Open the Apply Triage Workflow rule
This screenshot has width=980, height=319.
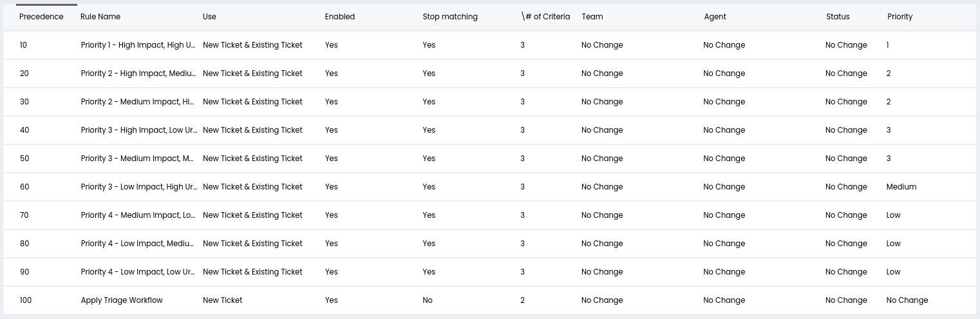122,300
